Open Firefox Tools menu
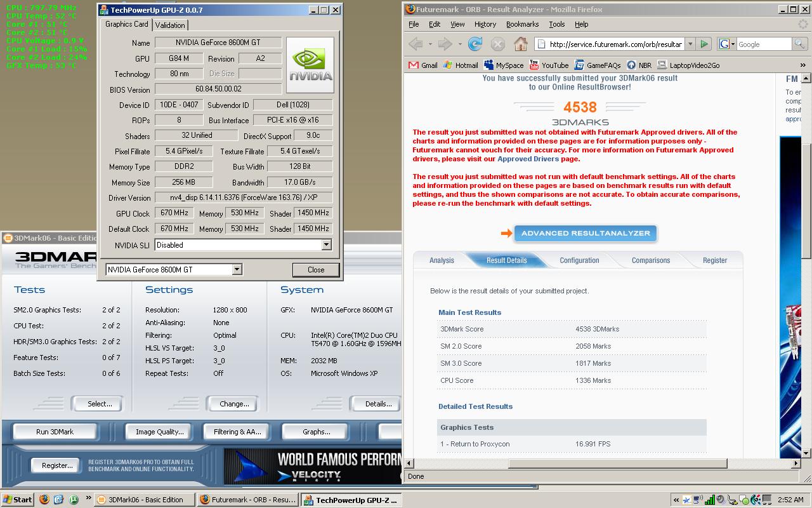Image resolution: width=812 pixels, height=508 pixels. click(x=557, y=24)
